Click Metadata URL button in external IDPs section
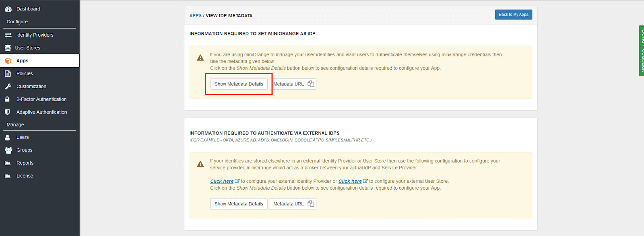644x236 pixels. coord(293,204)
